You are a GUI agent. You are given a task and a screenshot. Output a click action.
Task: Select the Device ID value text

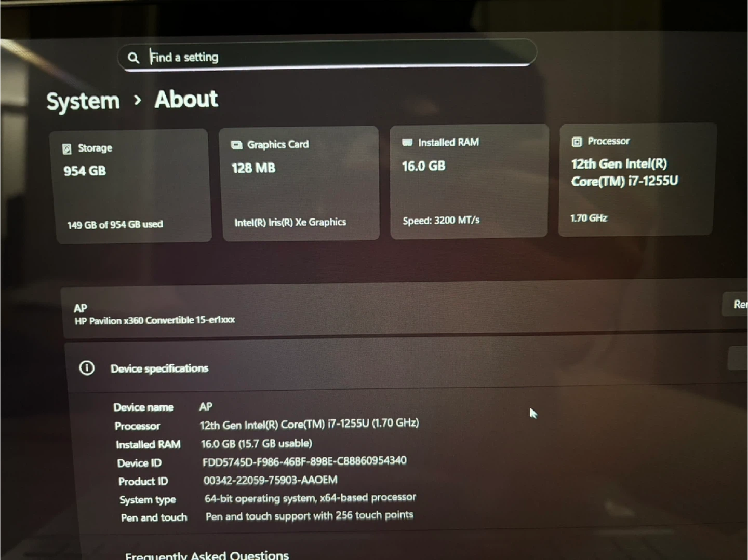304,461
